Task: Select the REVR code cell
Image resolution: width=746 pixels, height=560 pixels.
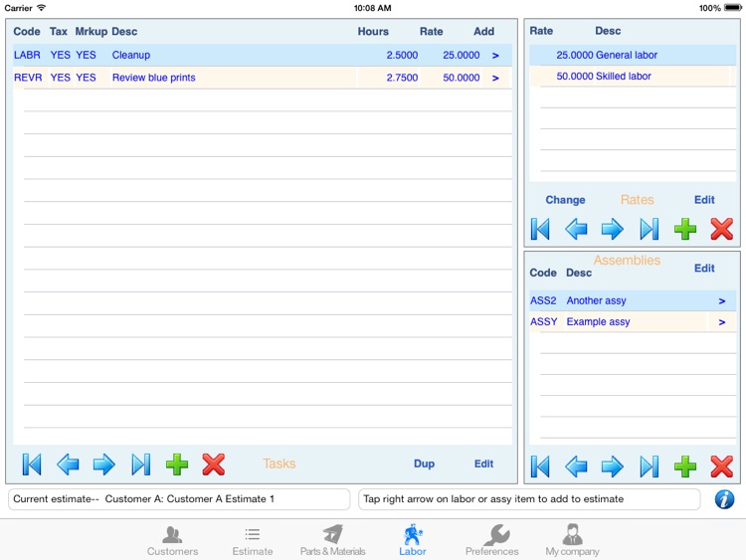Action: coord(28,78)
